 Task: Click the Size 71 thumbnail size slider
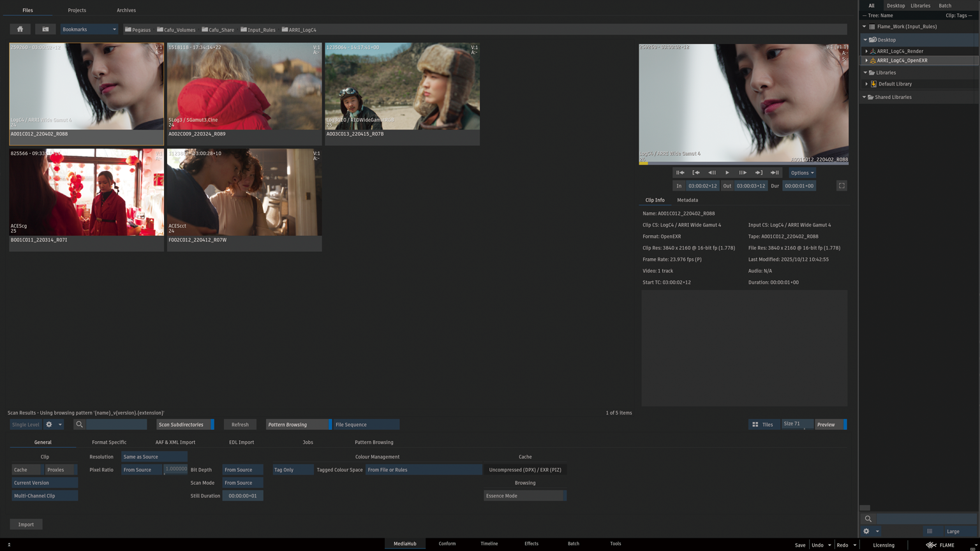click(x=797, y=425)
